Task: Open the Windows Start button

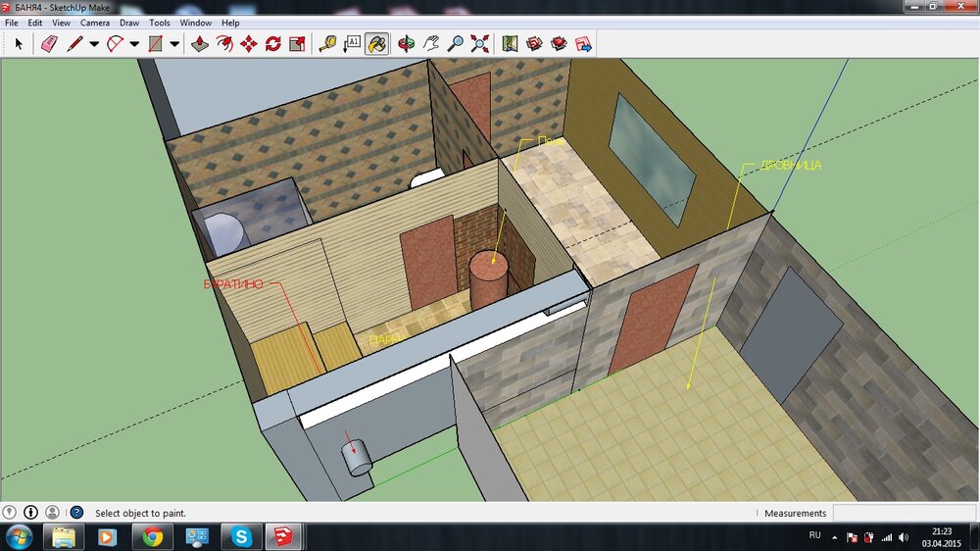Action: point(19,536)
